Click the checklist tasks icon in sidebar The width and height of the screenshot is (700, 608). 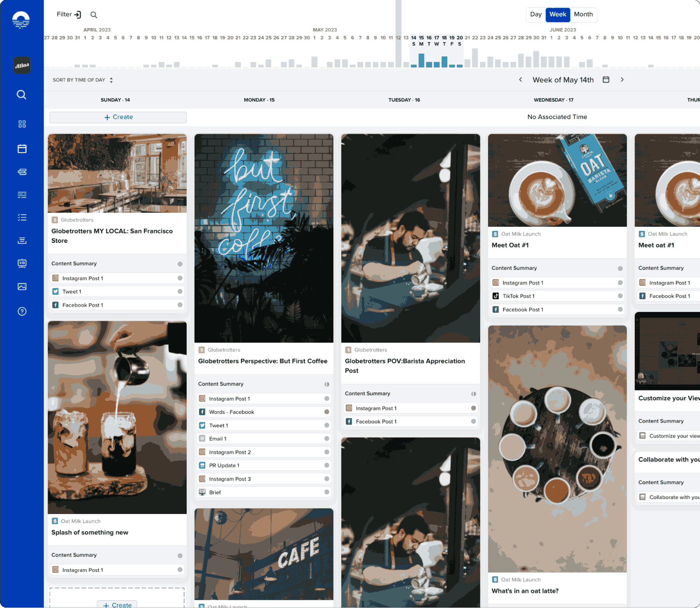[22, 218]
